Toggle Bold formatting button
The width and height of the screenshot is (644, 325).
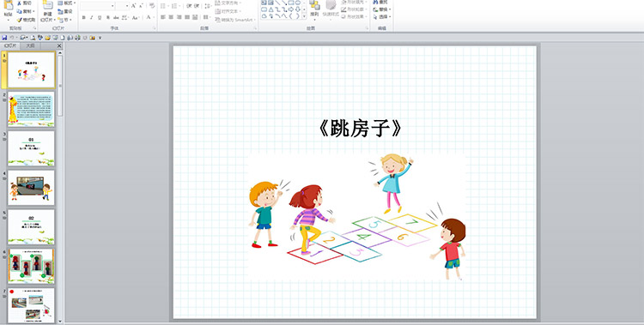tap(84, 18)
